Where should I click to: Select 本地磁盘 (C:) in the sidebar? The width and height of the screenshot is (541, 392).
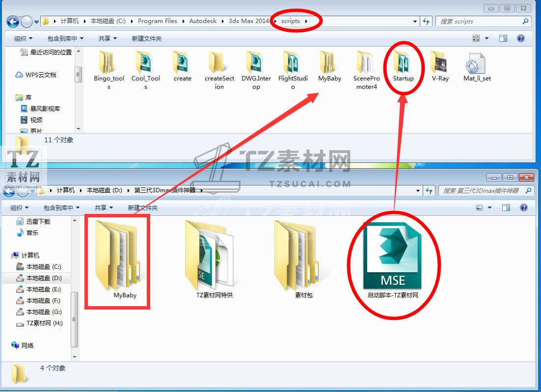click(x=39, y=267)
